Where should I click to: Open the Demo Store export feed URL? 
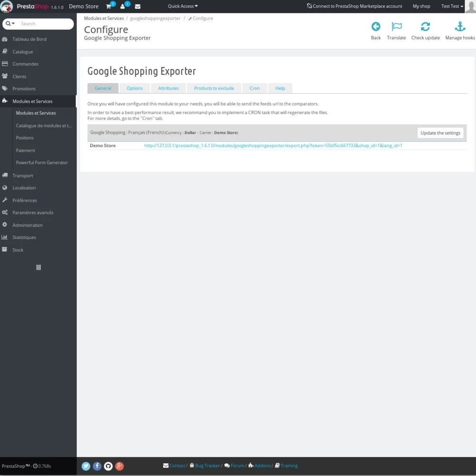coord(273,146)
